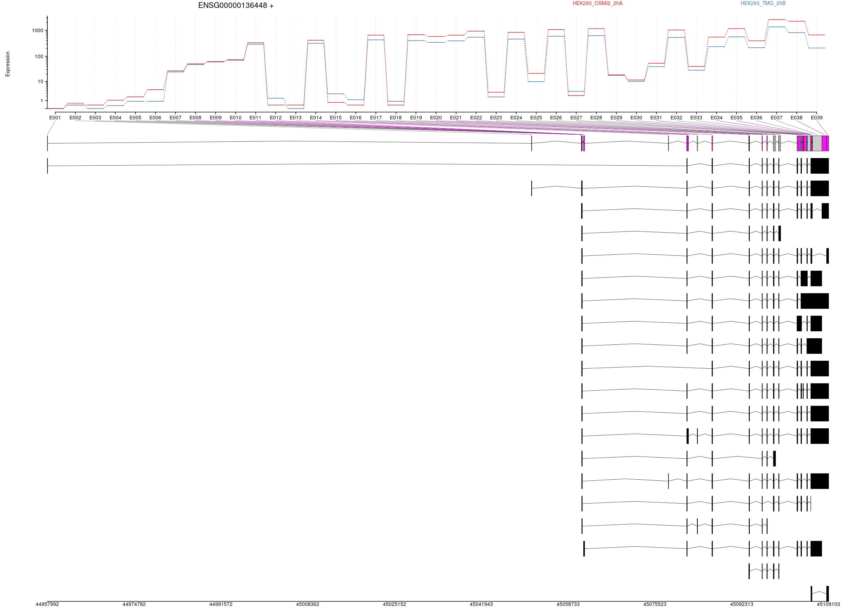Select the HEK293_OSMI2_2hA legend label

click(597, 3)
